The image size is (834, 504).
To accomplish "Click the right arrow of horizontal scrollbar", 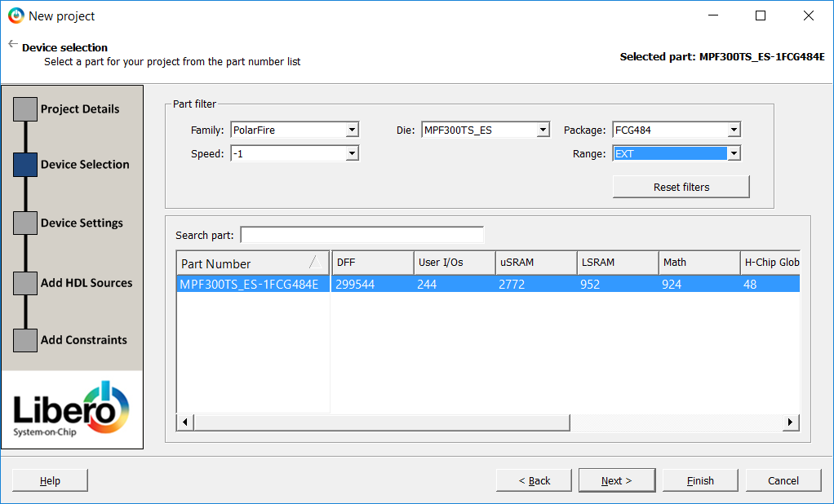I will point(791,422).
